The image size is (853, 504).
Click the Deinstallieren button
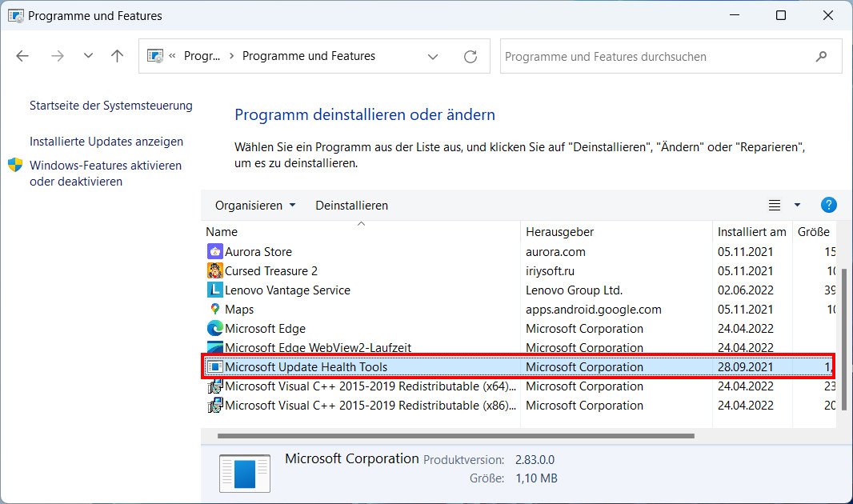352,206
